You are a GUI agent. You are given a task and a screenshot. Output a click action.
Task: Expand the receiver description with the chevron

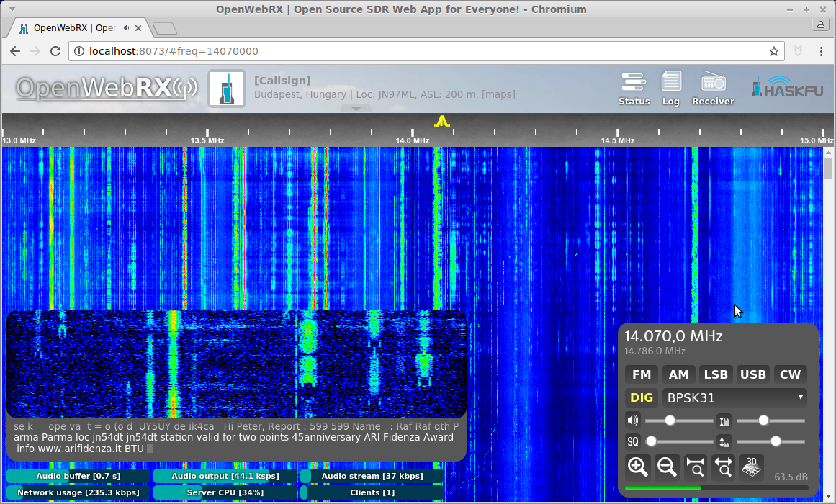point(356,108)
